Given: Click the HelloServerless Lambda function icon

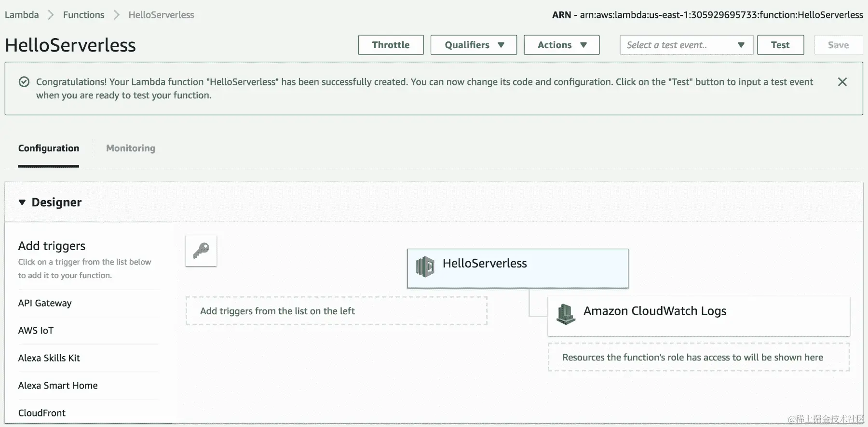Looking at the screenshot, I should tap(425, 267).
